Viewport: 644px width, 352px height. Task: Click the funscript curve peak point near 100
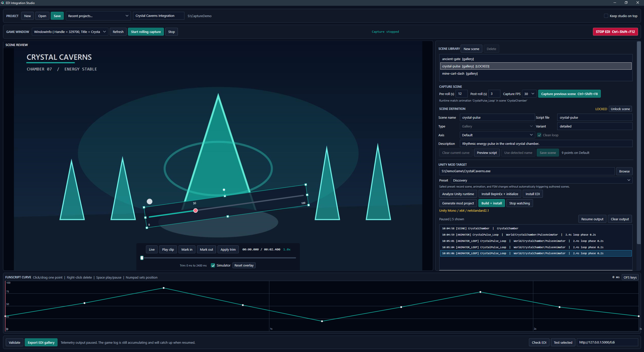coord(164,288)
